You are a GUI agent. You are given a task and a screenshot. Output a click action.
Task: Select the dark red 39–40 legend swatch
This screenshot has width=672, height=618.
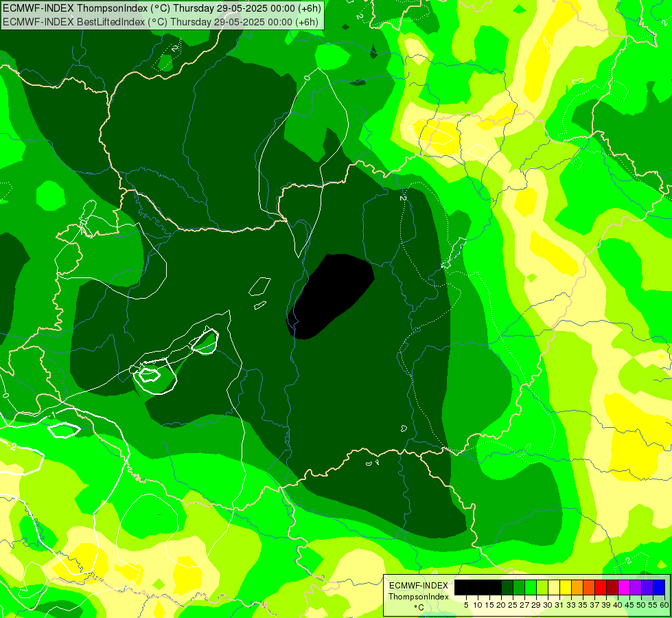pyautogui.click(x=612, y=587)
